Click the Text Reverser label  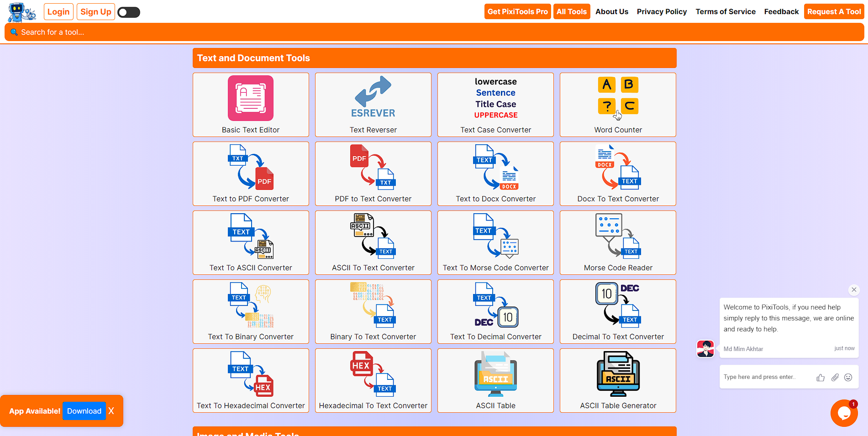coord(373,130)
